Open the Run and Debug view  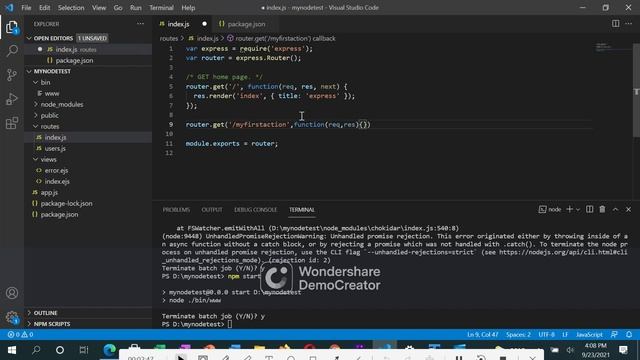click(12, 99)
